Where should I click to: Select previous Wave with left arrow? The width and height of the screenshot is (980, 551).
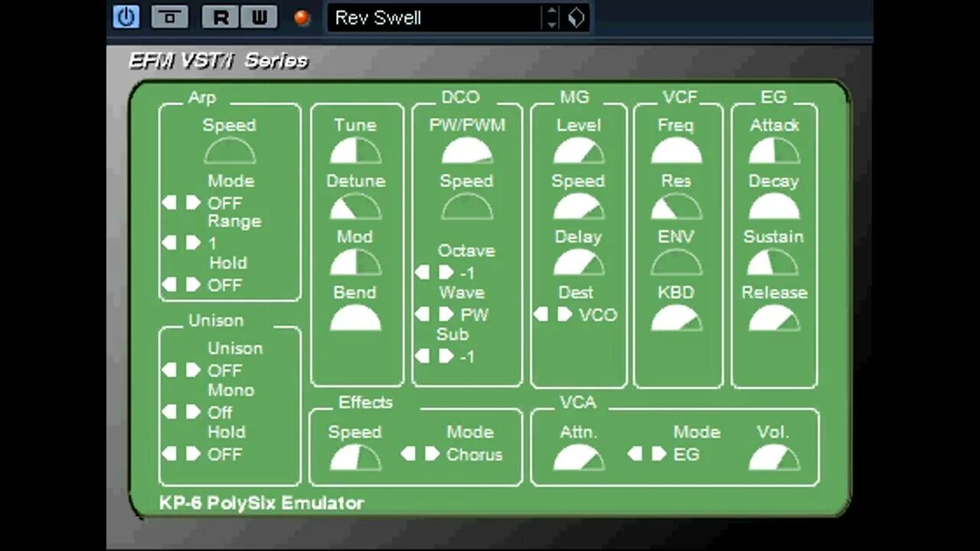pos(423,315)
